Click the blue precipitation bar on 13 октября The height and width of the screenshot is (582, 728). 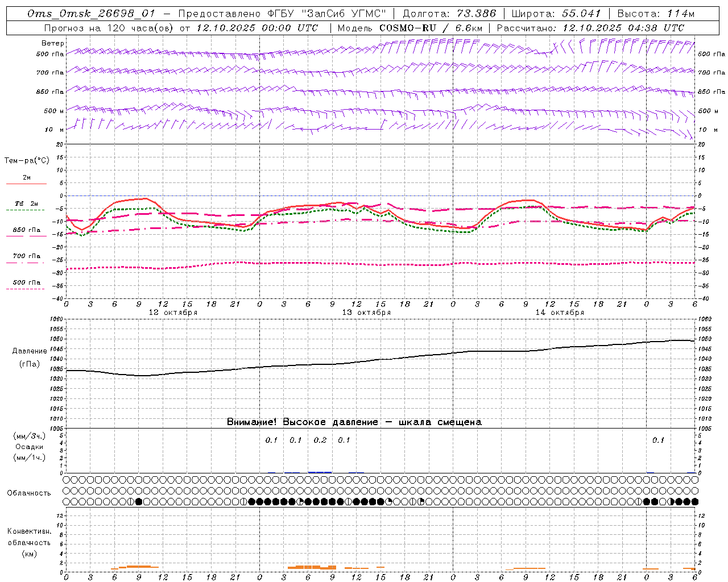coord(320,472)
